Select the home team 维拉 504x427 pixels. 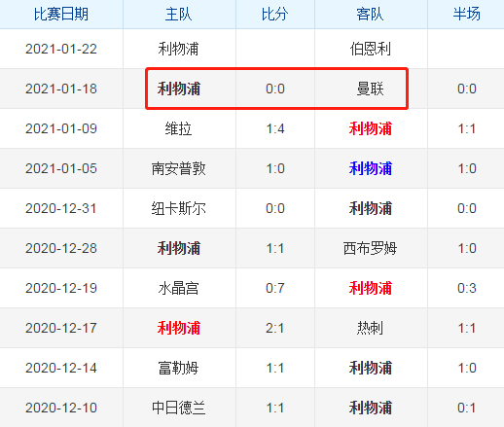coord(179,128)
